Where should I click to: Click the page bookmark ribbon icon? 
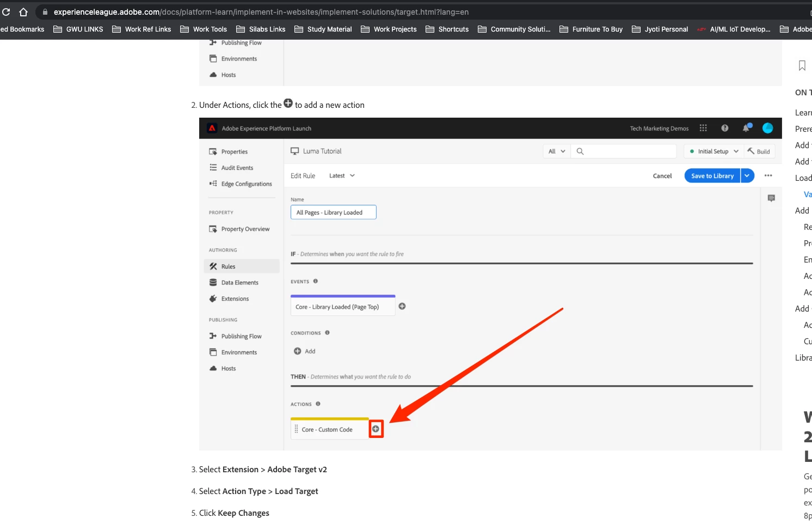coord(802,65)
